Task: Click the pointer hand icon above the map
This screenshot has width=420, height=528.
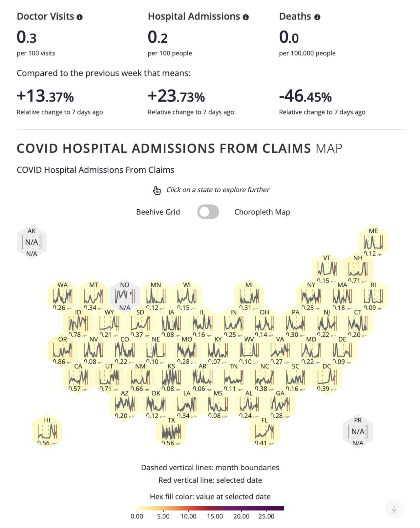Action: 157,190
